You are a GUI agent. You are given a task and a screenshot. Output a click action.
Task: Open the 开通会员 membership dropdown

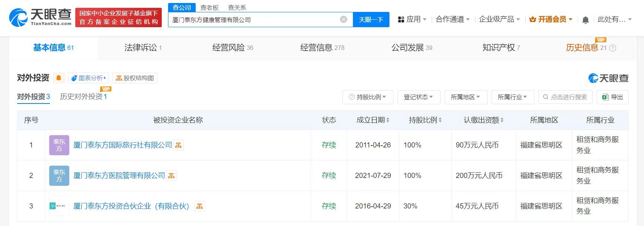(551, 19)
